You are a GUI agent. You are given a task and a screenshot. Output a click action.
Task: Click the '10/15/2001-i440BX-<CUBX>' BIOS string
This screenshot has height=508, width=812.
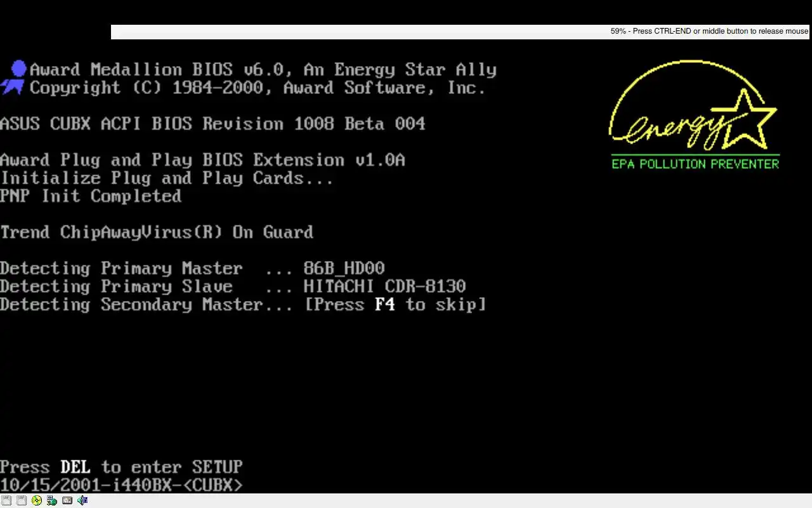tap(121, 485)
